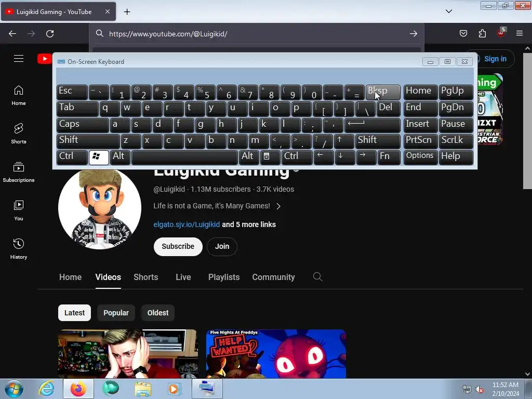Click the space bar key
532x399 pixels.
[x=184, y=157]
